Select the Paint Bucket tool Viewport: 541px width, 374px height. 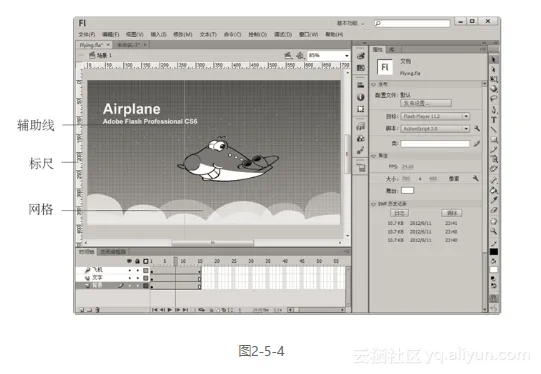click(494, 190)
